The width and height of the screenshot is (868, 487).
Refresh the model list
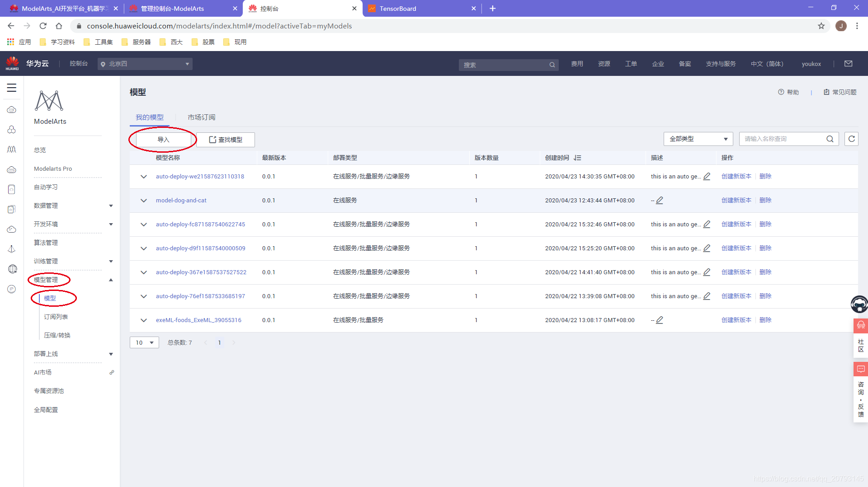[x=851, y=139]
